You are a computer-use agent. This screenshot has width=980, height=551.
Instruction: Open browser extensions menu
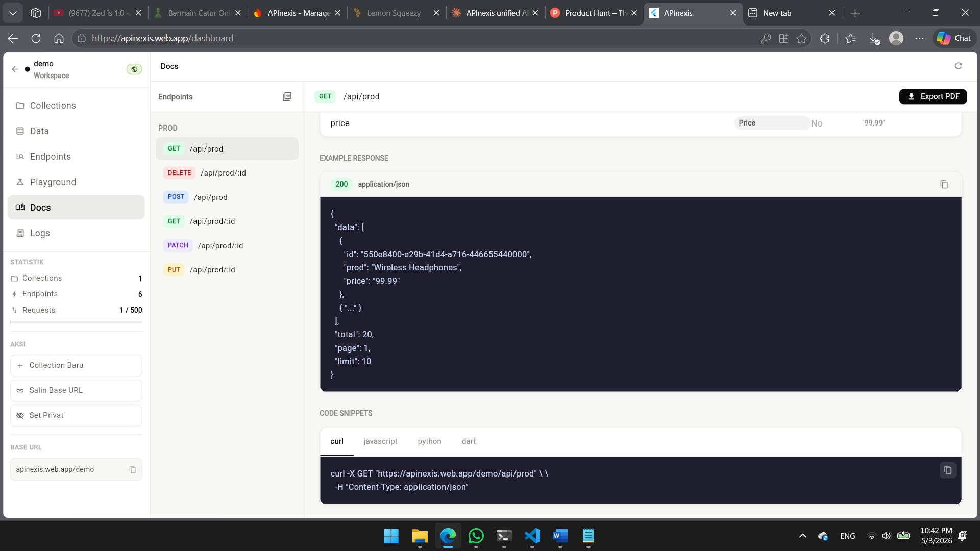pos(825,38)
